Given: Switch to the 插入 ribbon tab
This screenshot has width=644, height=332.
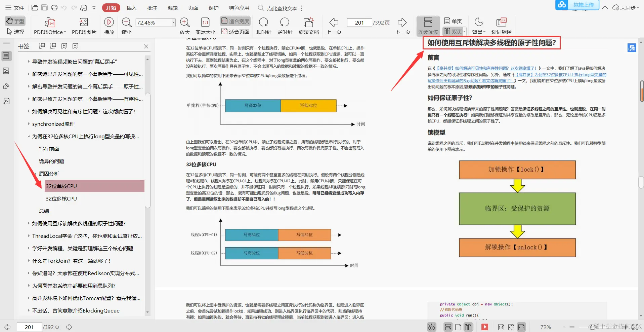Looking at the screenshot, I should tap(131, 8).
